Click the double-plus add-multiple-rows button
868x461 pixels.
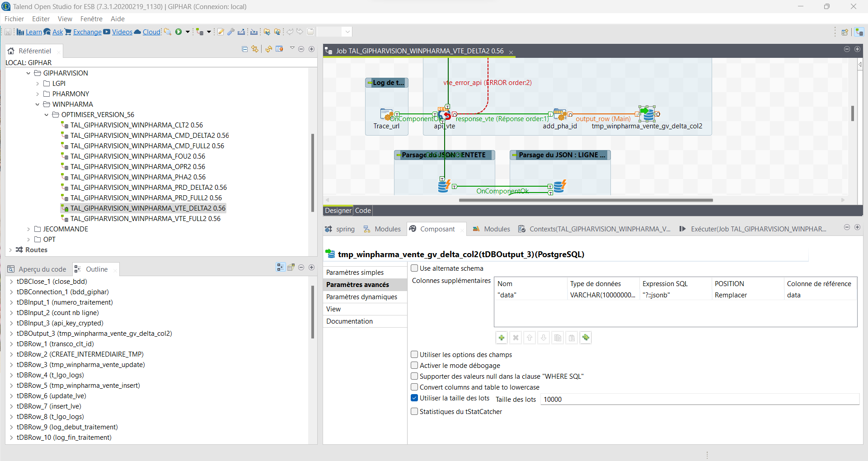click(586, 338)
